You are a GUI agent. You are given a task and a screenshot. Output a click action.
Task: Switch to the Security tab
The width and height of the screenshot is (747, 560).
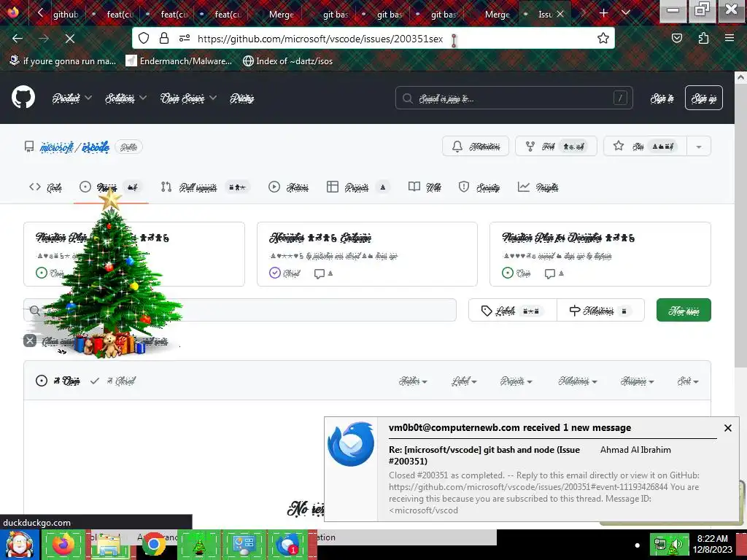click(479, 187)
